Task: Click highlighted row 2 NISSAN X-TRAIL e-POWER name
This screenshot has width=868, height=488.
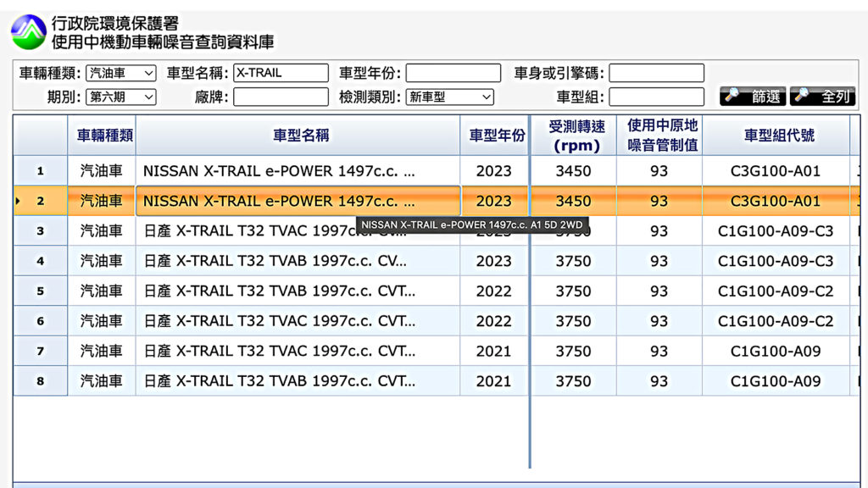Action: [x=279, y=201]
